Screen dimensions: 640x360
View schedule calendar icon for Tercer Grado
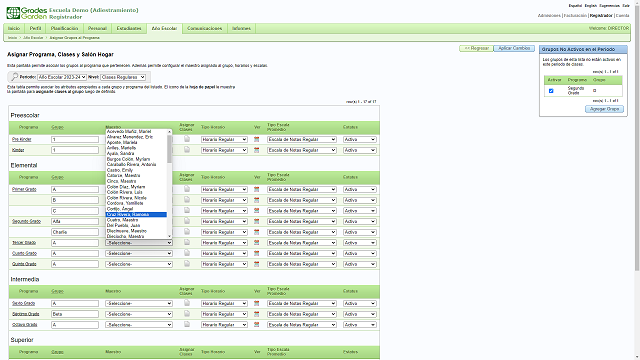point(256,242)
